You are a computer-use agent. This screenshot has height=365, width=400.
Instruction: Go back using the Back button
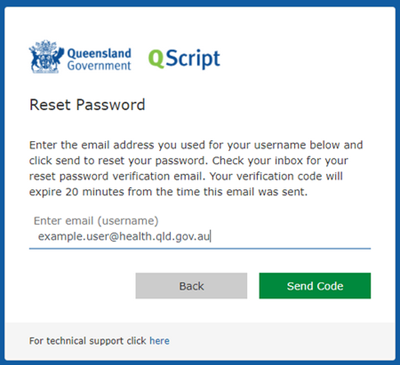pos(191,286)
